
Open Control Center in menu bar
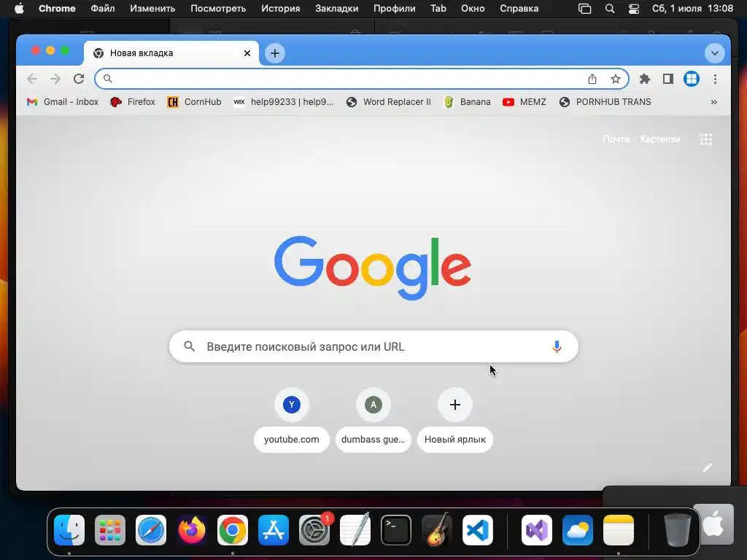[634, 9]
